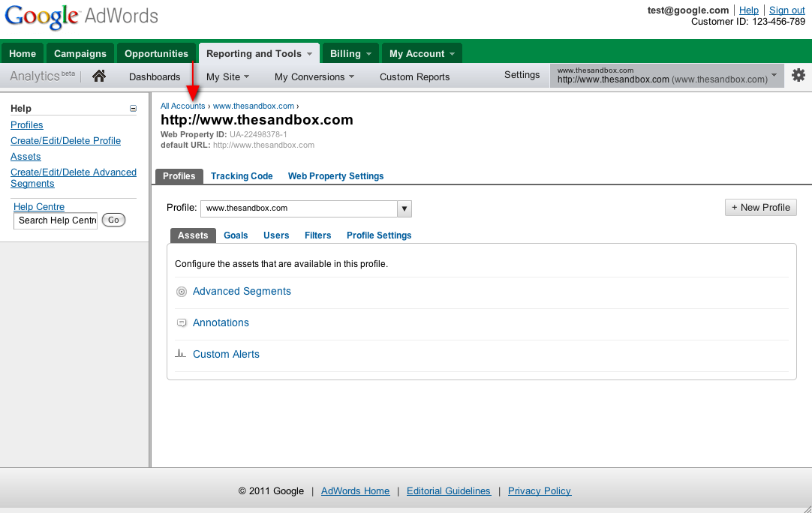Open the gear settings icon
The height and width of the screenshot is (513, 812).
[x=798, y=75]
